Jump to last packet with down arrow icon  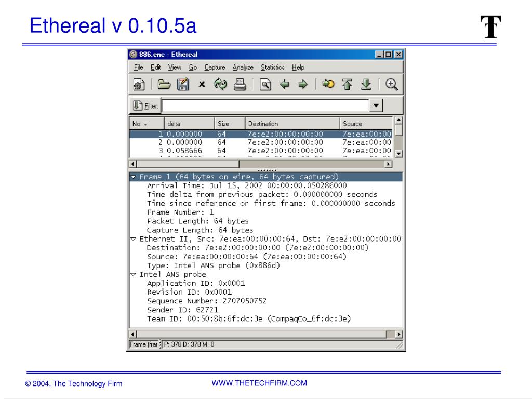coord(366,84)
